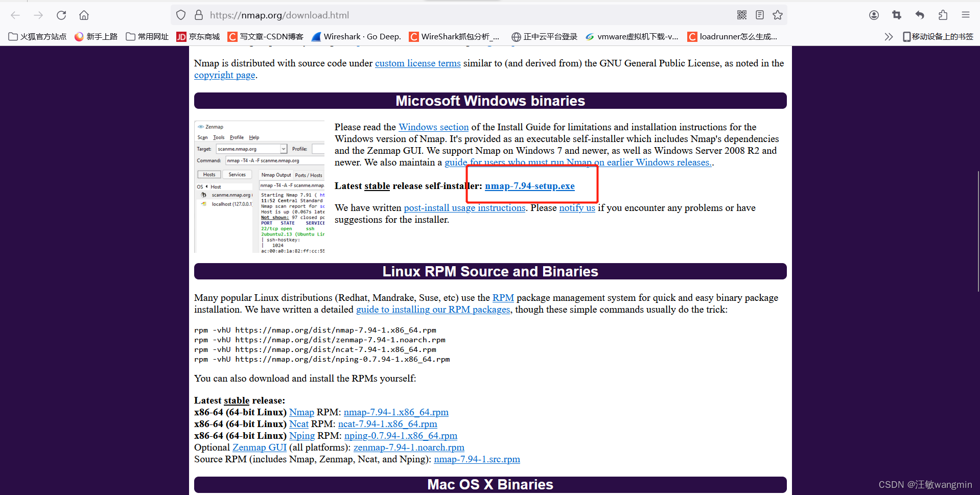Click the Zenmap screenshot thumbnail

click(x=260, y=187)
